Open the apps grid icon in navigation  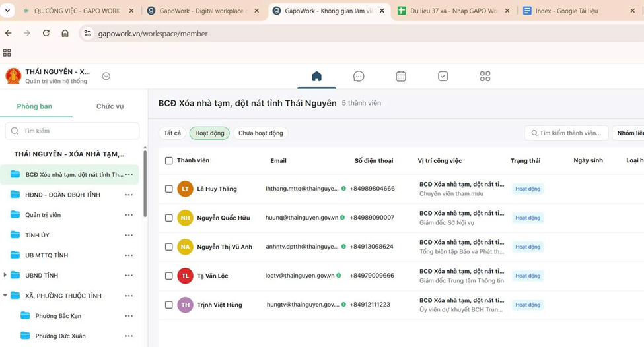(x=485, y=77)
